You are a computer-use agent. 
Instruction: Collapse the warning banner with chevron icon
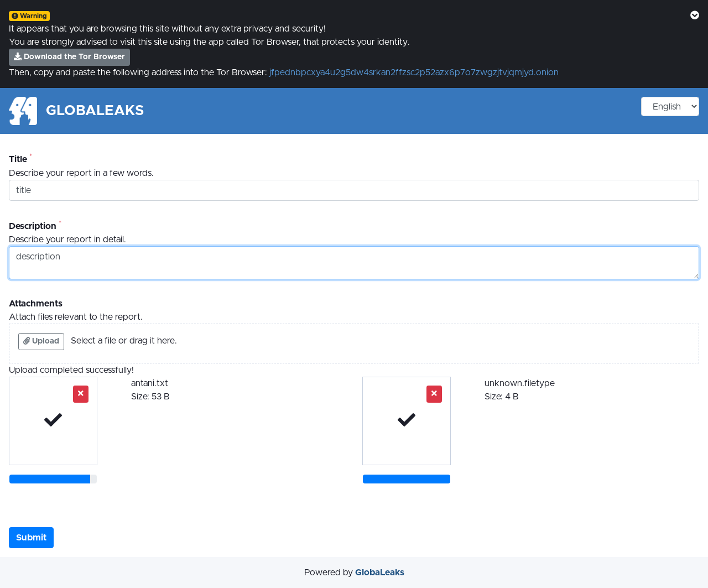[x=695, y=15]
